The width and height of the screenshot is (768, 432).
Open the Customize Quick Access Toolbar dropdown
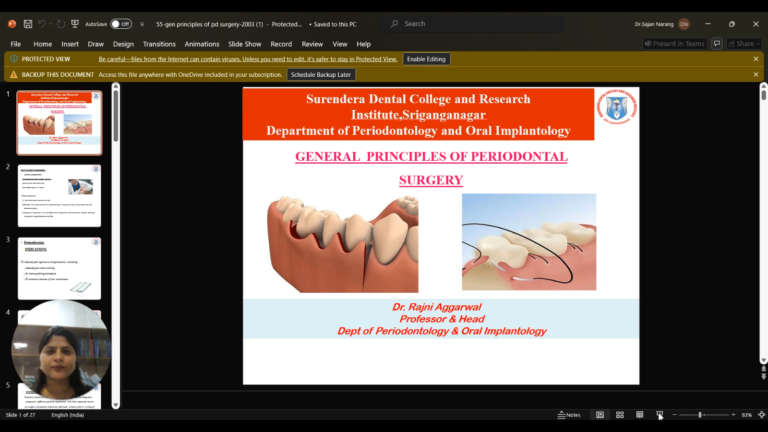pyautogui.click(x=142, y=24)
